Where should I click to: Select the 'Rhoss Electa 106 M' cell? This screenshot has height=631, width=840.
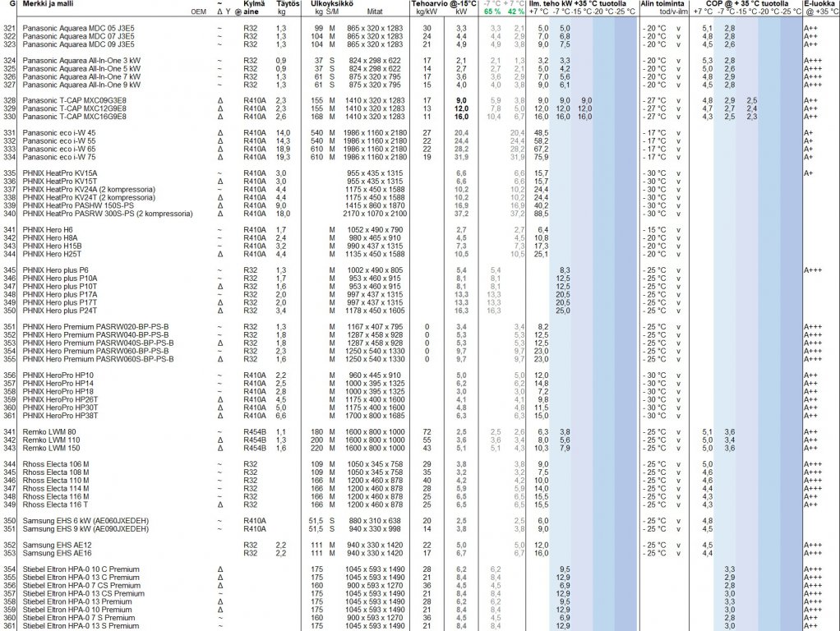[56, 464]
